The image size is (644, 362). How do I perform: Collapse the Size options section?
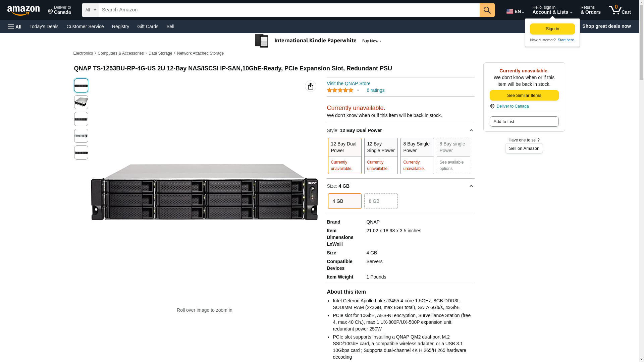(471, 186)
